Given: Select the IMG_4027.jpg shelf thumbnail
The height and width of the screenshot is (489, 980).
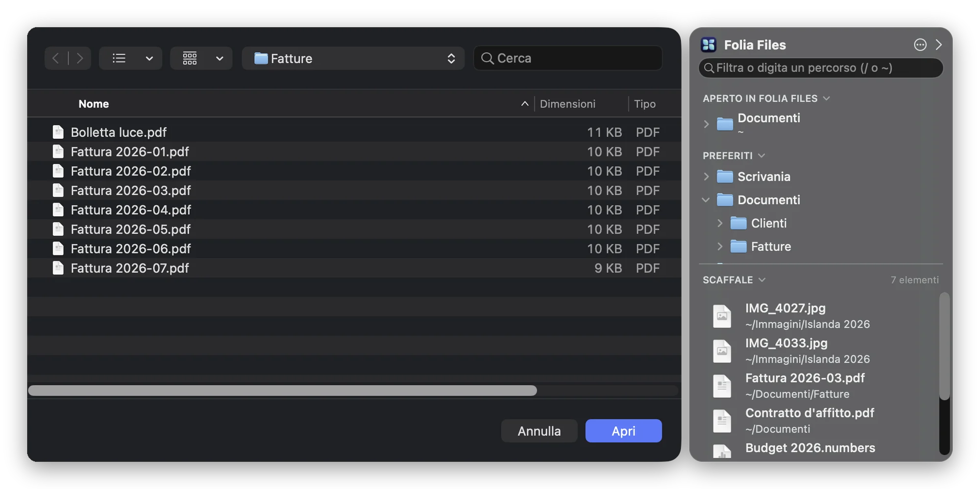Looking at the screenshot, I should [722, 316].
